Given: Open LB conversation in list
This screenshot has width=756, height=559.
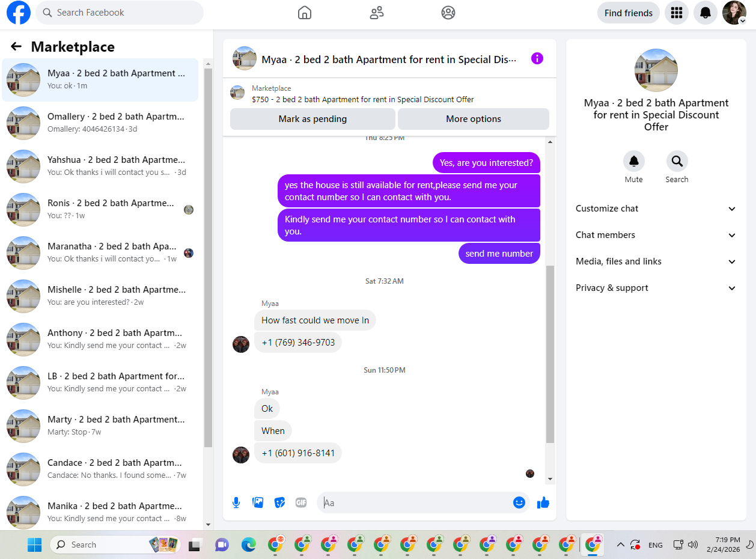Looking at the screenshot, I should pos(100,383).
